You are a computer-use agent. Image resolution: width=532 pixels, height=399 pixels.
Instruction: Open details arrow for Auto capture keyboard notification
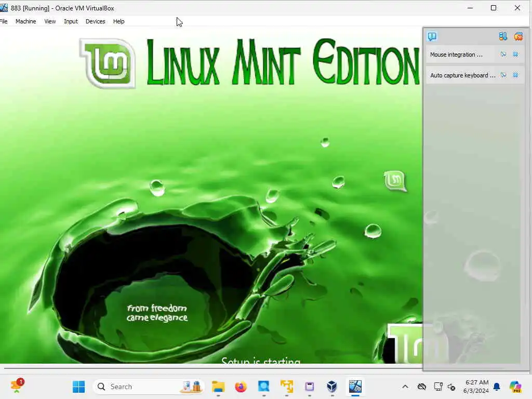503,75
